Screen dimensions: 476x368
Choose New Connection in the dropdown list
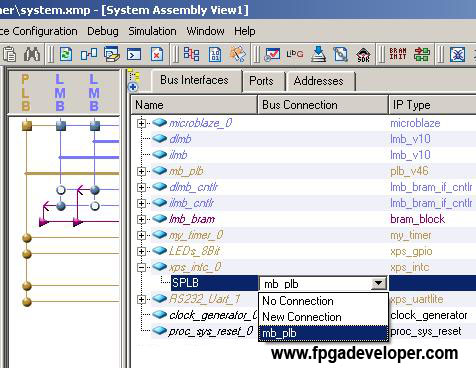pos(302,317)
